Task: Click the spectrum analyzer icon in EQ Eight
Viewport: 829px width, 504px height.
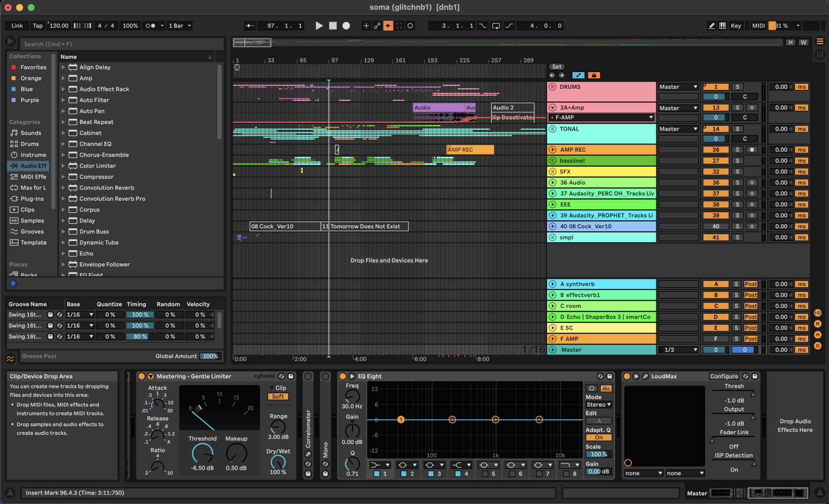Action: point(606,388)
